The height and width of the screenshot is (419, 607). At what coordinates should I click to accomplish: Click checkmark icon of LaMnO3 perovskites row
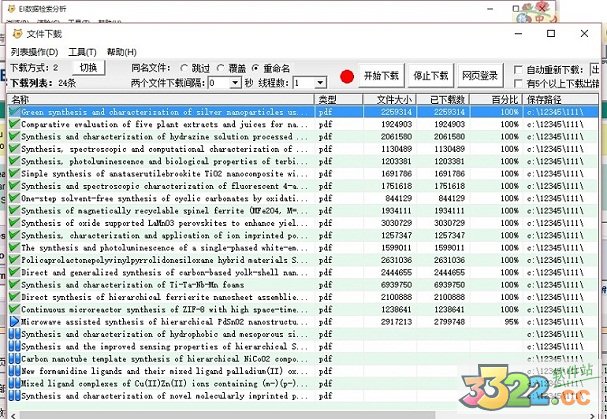pos(14,223)
